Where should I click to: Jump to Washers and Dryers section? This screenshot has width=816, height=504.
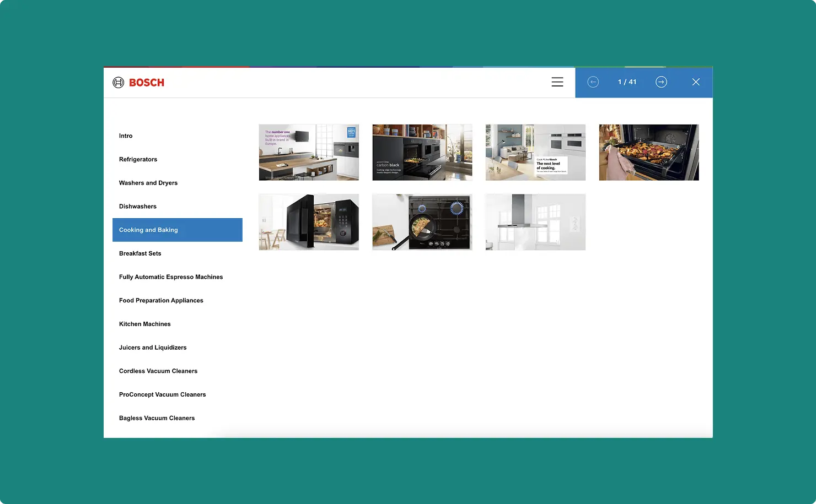[x=148, y=183]
